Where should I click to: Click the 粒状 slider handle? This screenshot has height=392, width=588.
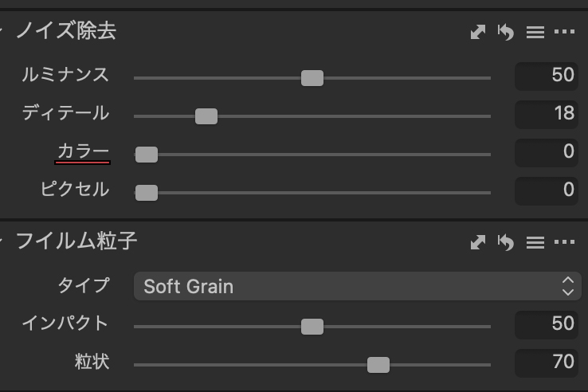378,365
